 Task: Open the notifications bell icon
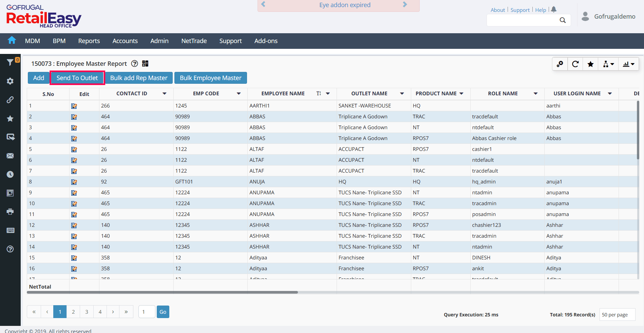pyautogui.click(x=554, y=9)
